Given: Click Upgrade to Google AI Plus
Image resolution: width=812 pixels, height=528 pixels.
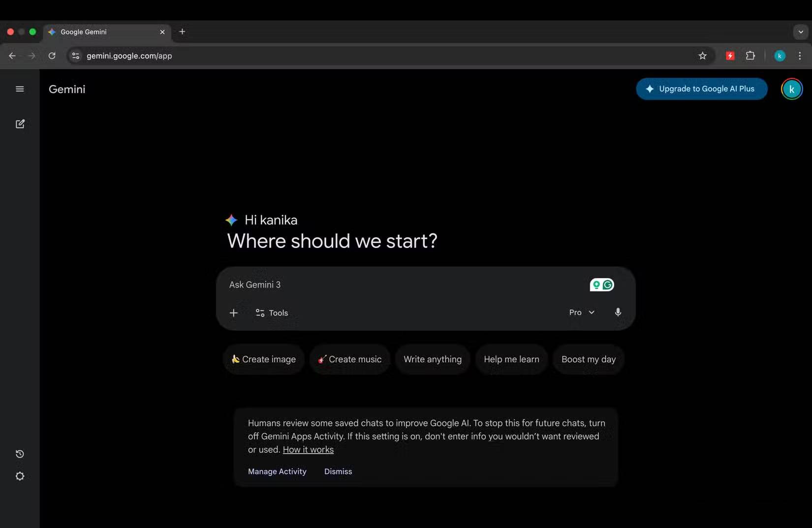Looking at the screenshot, I should (x=701, y=89).
